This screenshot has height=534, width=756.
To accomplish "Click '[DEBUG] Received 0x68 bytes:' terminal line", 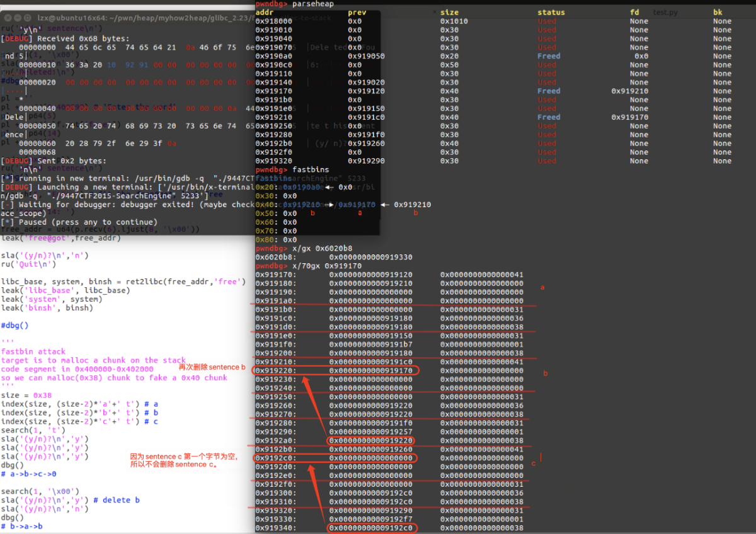I will [64, 38].
